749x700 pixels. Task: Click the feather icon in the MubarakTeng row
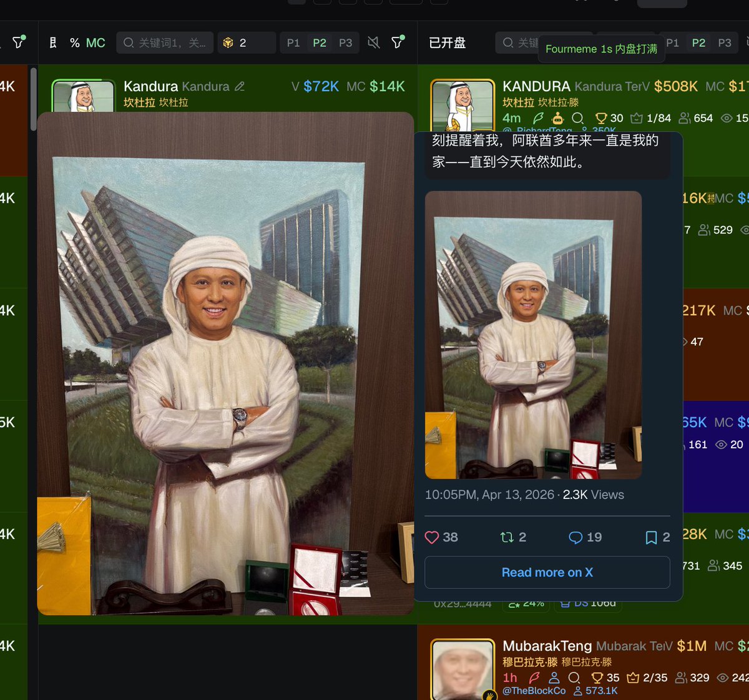[534, 678]
